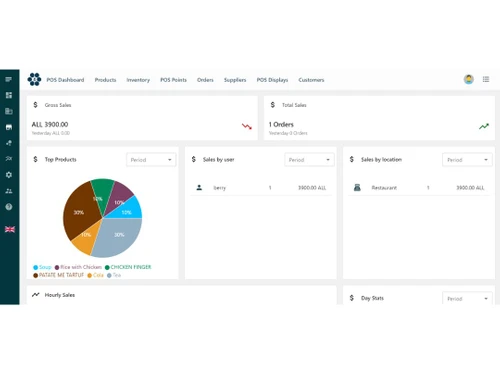This screenshot has width=500, height=375.
Task: Click the dollar icon beside Total Sales
Action: click(273, 105)
